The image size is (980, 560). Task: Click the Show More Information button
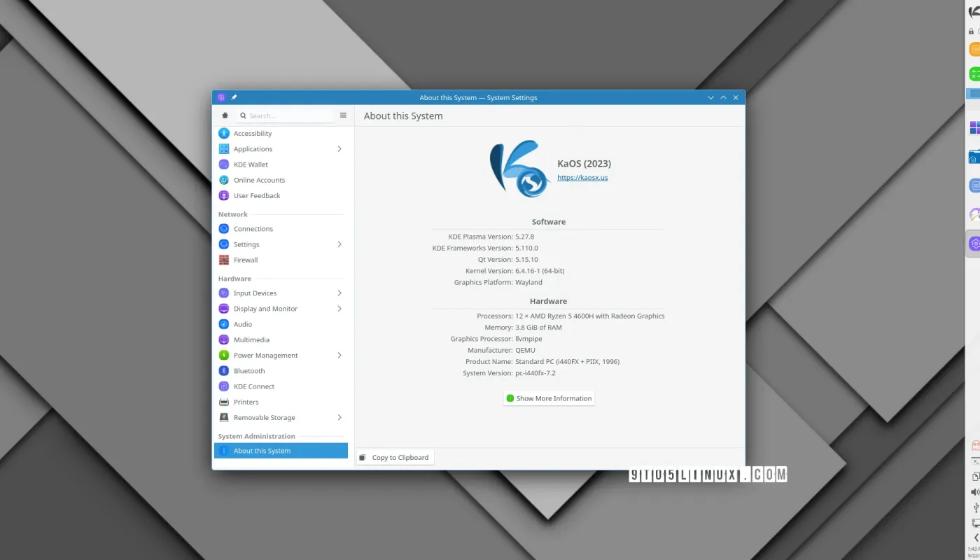(548, 398)
